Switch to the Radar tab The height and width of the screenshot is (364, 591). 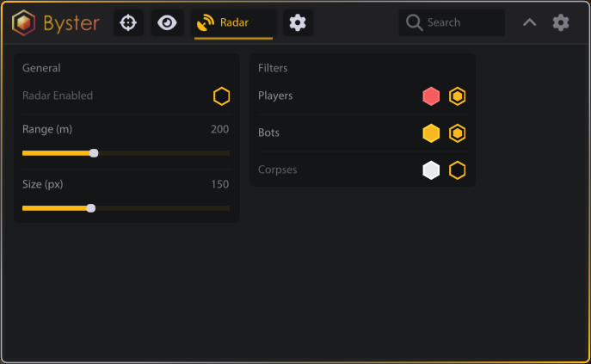click(233, 23)
